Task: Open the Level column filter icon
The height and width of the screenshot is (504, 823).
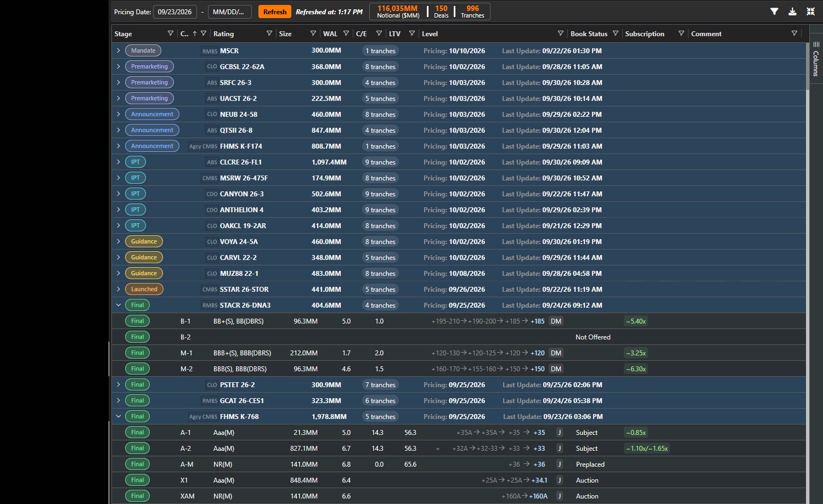Action: click(560, 33)
